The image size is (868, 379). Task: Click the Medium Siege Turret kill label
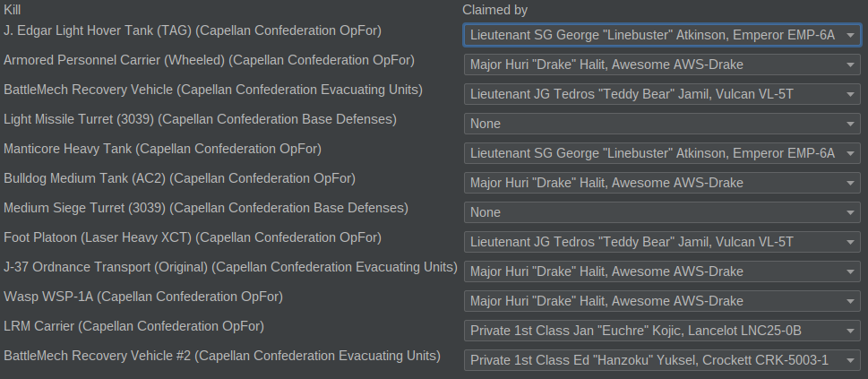point(205,208)
